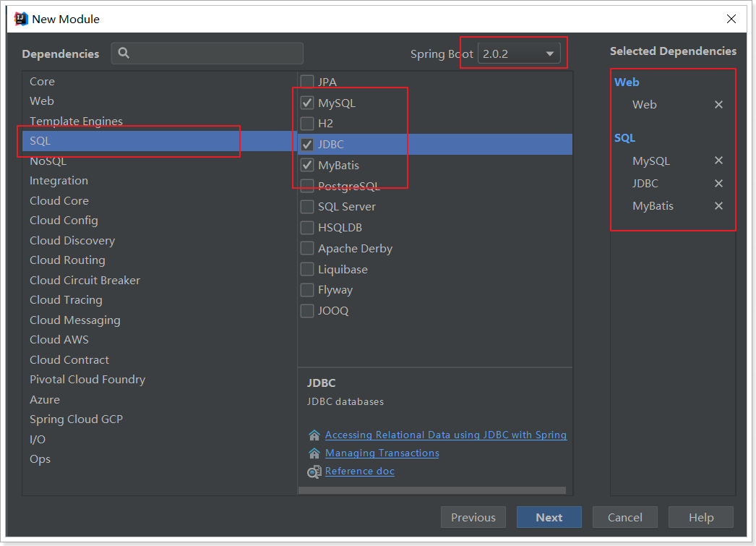
Task: Select the Core category
Action: (160, 82)
